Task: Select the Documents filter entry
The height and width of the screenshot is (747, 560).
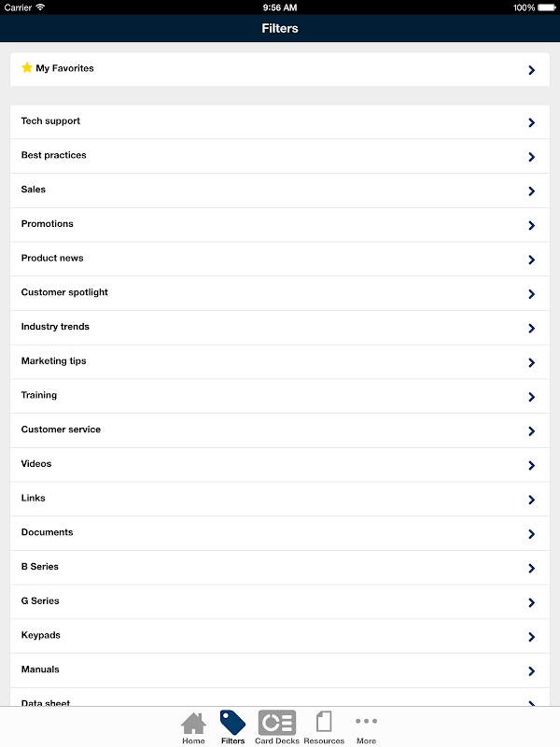Action: [280, 533]
